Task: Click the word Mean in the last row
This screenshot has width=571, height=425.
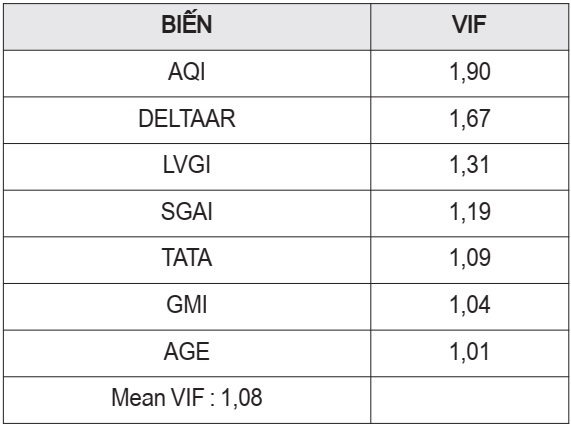Action: (139, 397)
